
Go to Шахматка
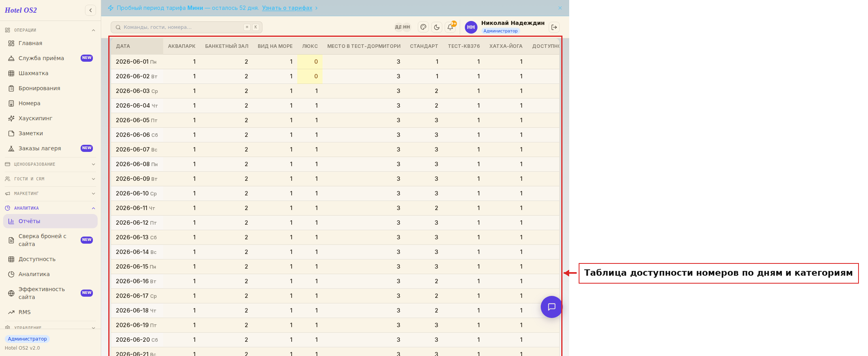(51, 73)
